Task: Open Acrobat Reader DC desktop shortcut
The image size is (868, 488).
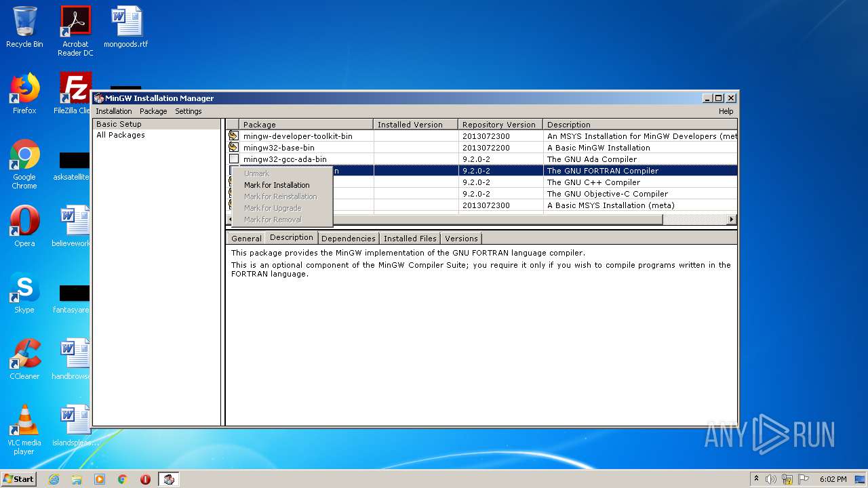Action: (75, 30)
